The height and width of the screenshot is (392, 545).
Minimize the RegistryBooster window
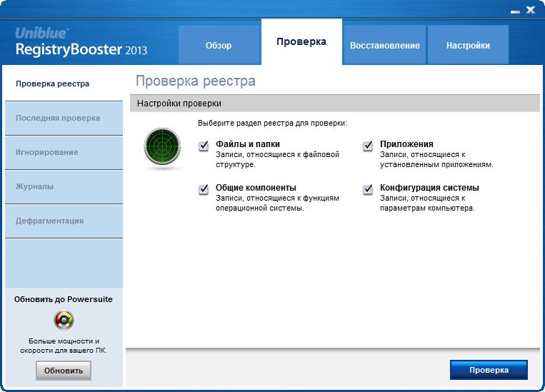click(515, 11)
